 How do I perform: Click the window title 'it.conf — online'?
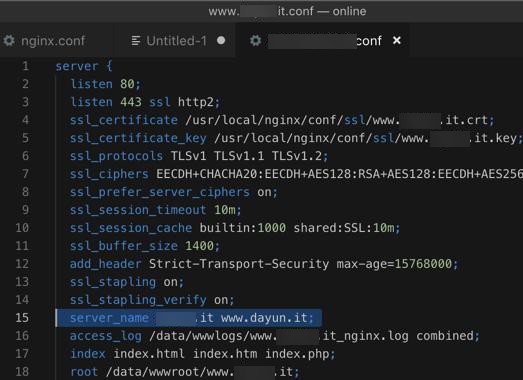coord(322,11)
